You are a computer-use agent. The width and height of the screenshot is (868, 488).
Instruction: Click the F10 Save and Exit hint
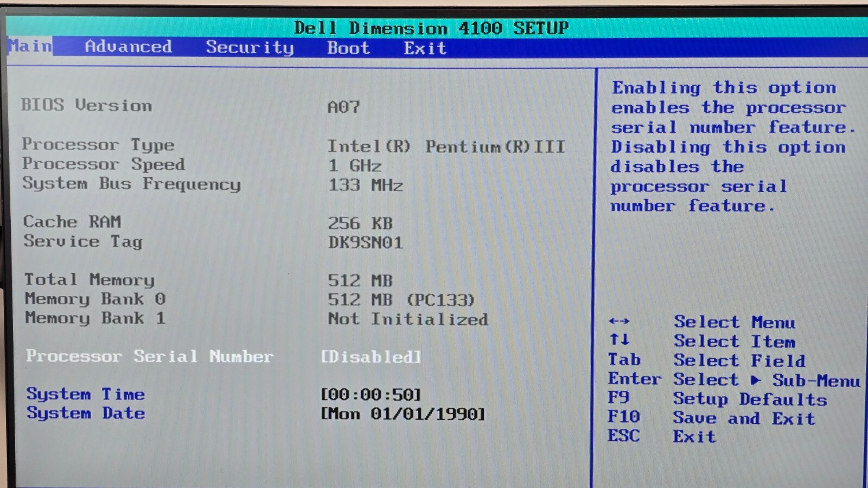tap(712, 418)
